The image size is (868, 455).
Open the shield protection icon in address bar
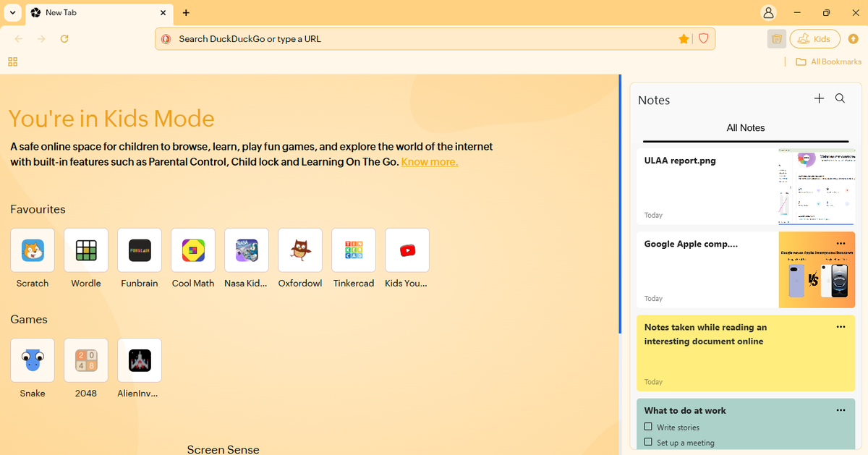pyautogui.click(x=703, y=39)
